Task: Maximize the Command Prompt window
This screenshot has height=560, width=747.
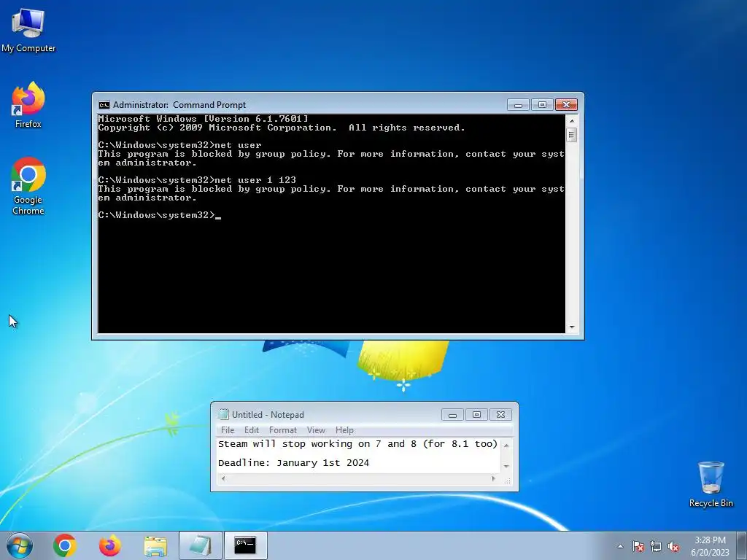Action: tap(542, 105)
